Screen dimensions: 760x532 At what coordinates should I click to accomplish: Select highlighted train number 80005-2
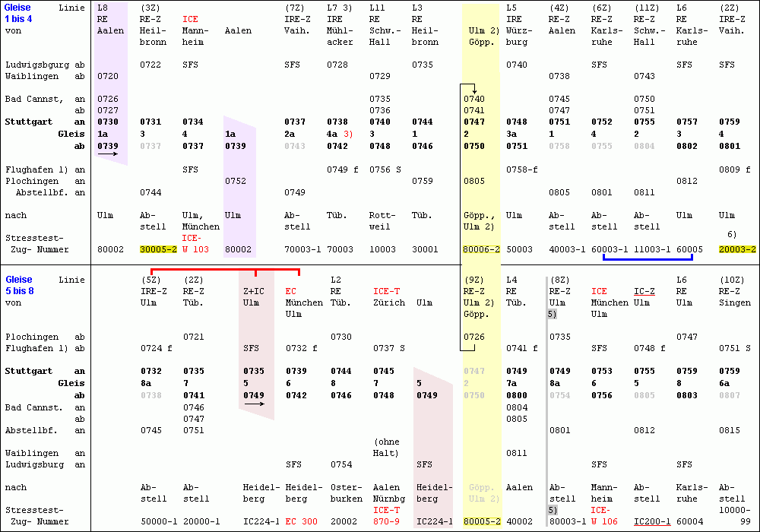click(x=482, y=522)
